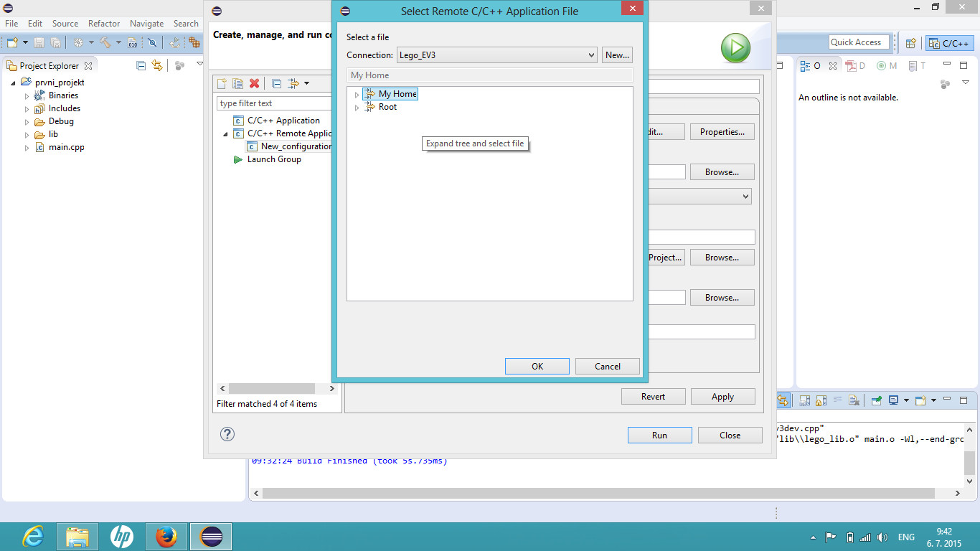Image resolution: width=980 pixels, height=551 pixels.
Task: Click the Pin Console icon
Action: tap(876, 400)
